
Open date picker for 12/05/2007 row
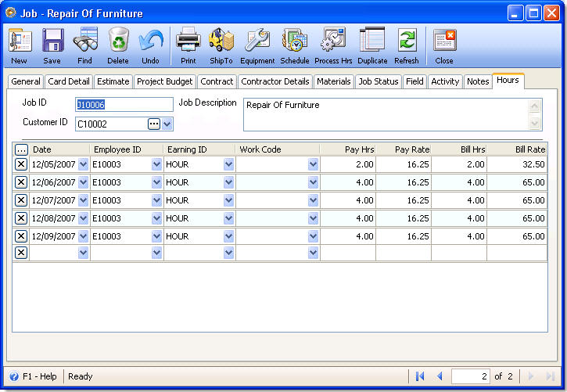pyautogui.click(x=83, y=164)
